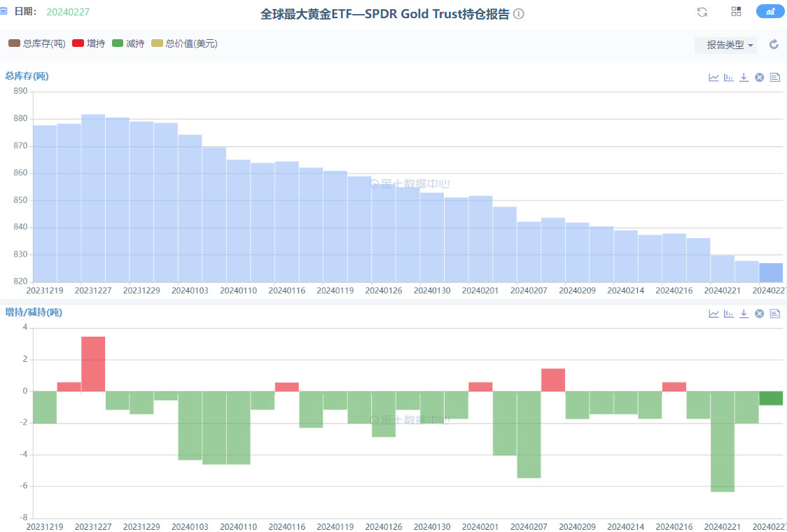Close the 总库存(吨) chart panel
Image resolution: width=787 pixels, height=532 pixels.
pos(759,77)
